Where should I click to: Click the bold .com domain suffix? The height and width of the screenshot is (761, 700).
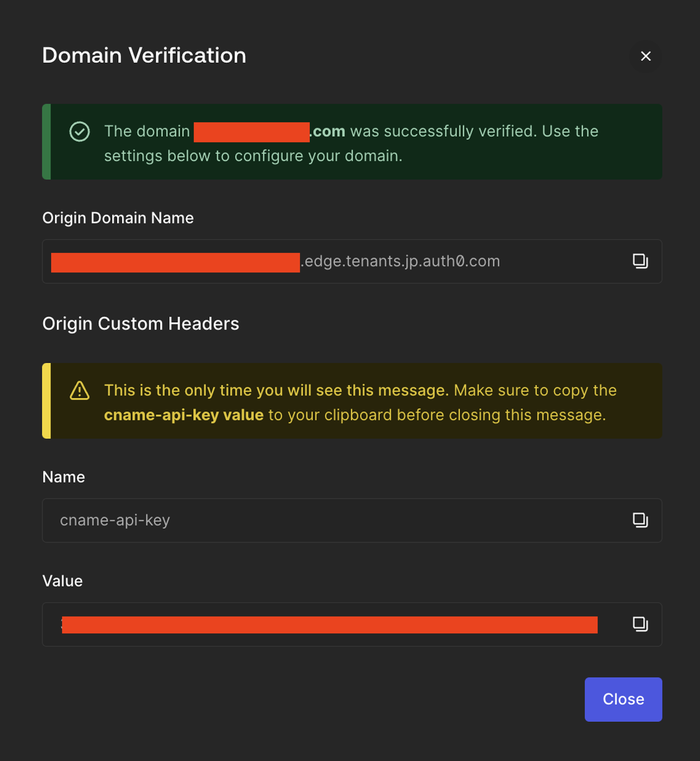(x=329, y=131)
